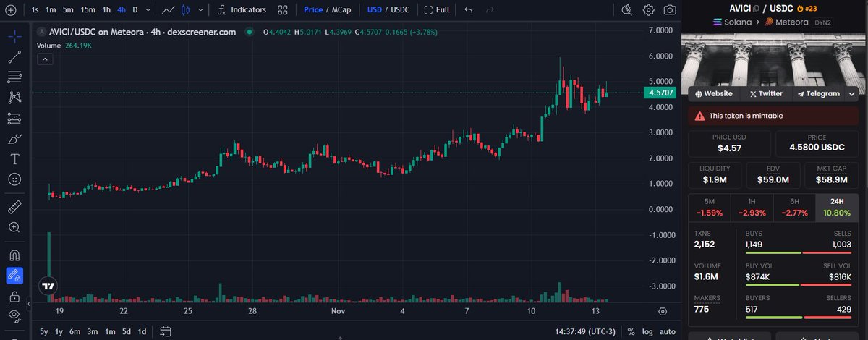Select the ruler measure tool
This screenshot has width=868, height=340.
click(14, 208)
